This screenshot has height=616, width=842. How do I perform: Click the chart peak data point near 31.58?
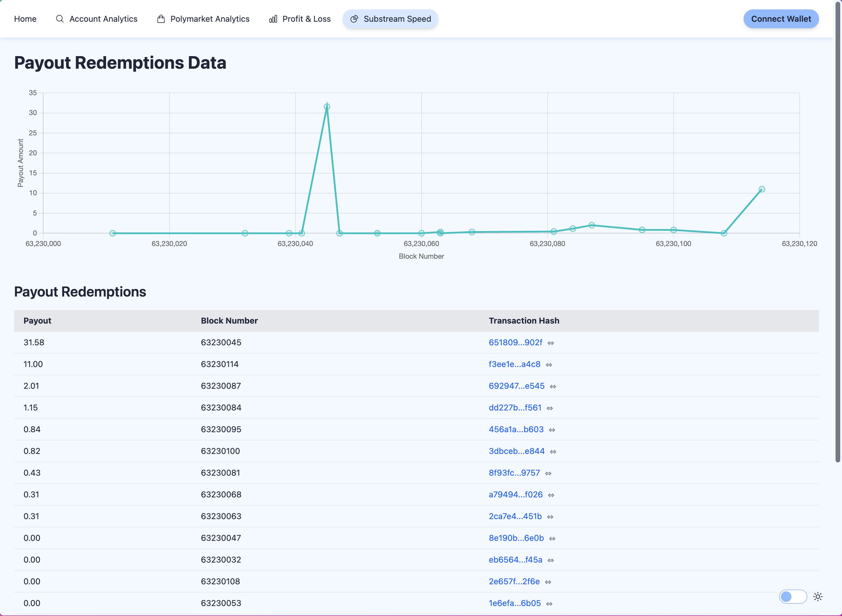pos(327,107)
